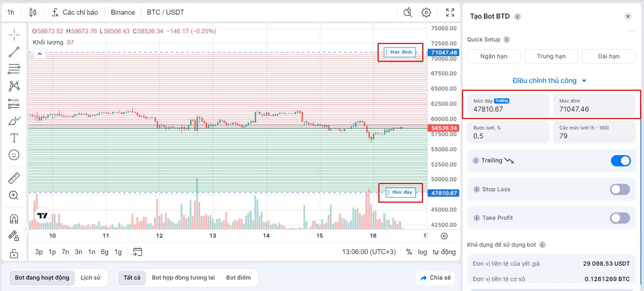
Task: Enter fullscreen chart mode
Action: tap(450, 13)
